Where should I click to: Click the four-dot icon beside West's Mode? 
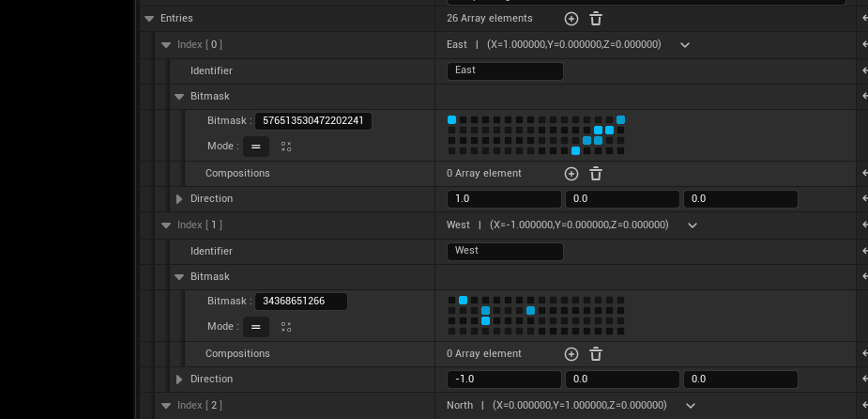[x=286, y=327]
